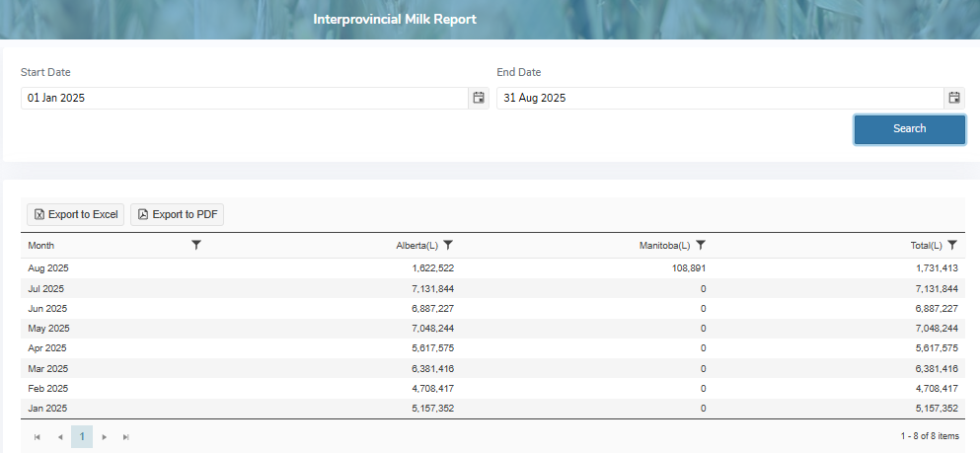Screen dimensions: 980x453
Task: Select page 1 in the pager
Action: click(82, 436)
